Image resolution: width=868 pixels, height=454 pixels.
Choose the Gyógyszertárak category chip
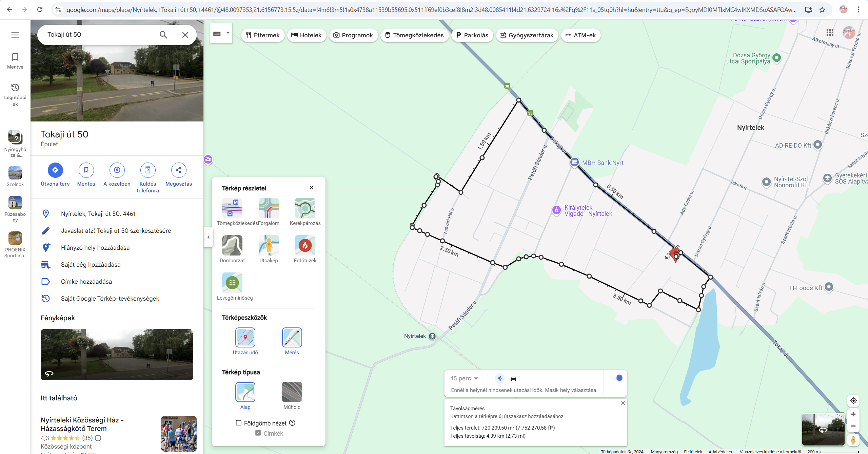527,35
